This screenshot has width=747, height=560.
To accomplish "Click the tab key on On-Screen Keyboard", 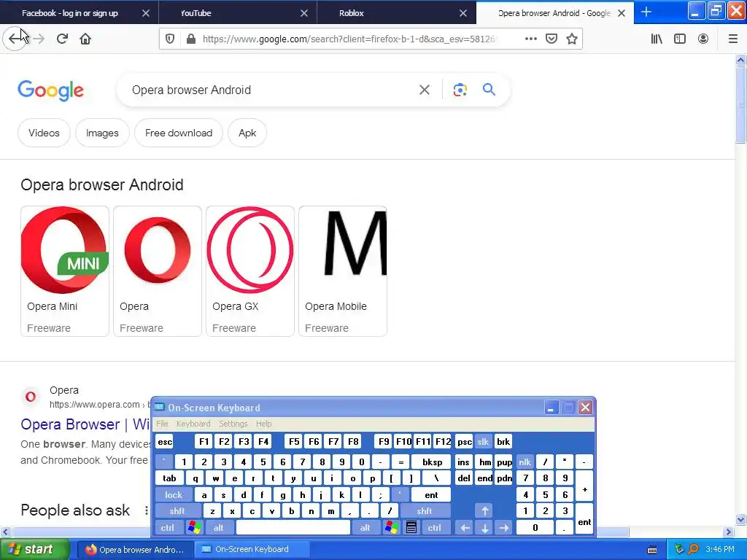I will (169, 478).
